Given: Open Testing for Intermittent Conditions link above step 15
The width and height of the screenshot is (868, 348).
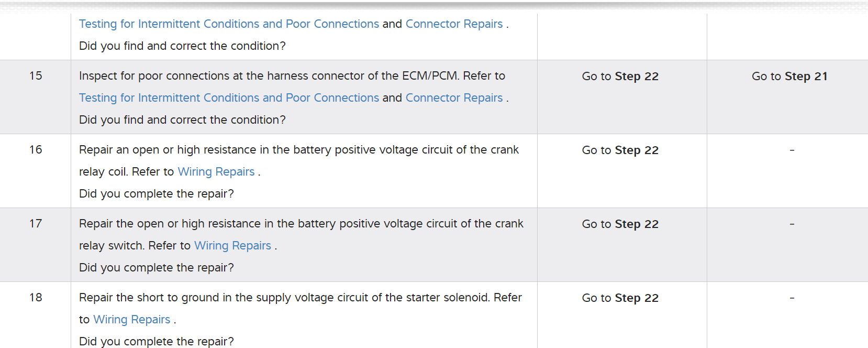Looking at the screenshot, I should (229, 24).
